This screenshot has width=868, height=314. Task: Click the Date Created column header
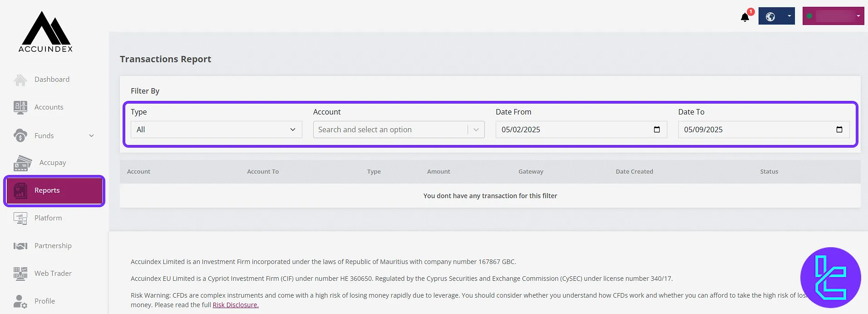click(634, 172)
